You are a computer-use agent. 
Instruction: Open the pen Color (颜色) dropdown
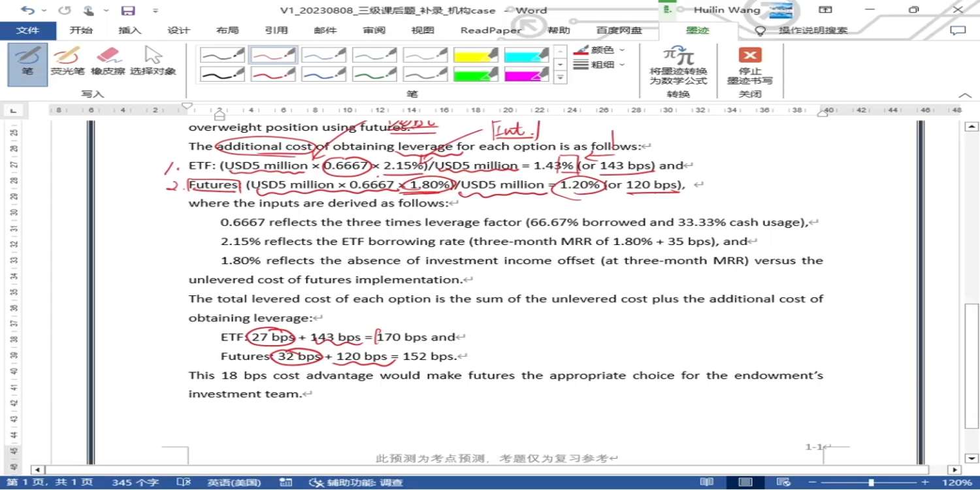[x=599, y=50]
